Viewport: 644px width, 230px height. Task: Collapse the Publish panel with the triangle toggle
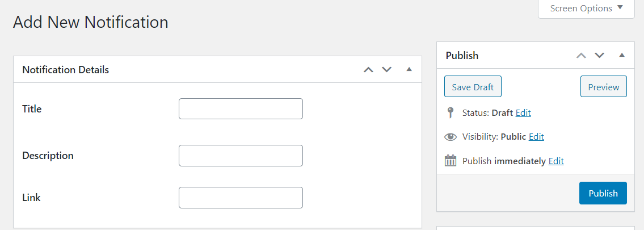[x=622, y=55]
